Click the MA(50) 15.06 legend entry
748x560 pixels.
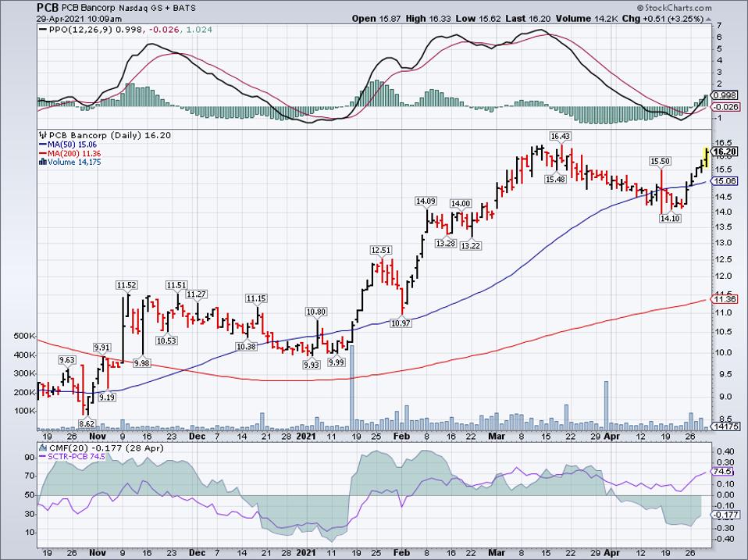pyautogui.click(x=68, y=144)
